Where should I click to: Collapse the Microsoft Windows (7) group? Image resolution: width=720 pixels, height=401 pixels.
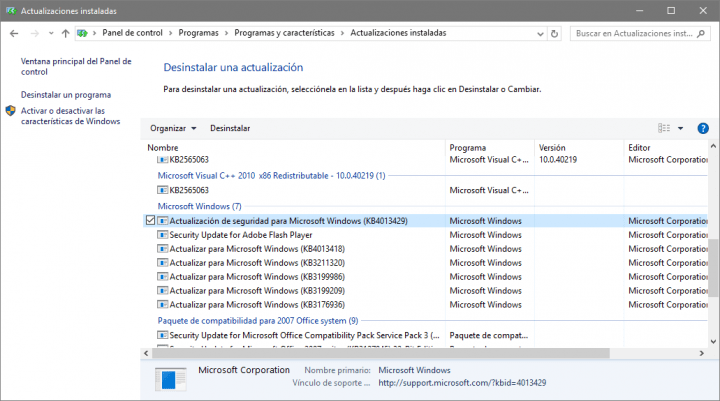click(199, 206)
